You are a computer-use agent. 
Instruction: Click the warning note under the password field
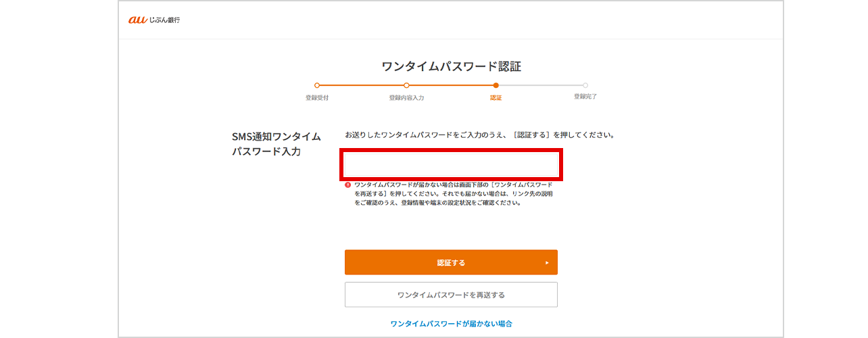pos(453,193)
